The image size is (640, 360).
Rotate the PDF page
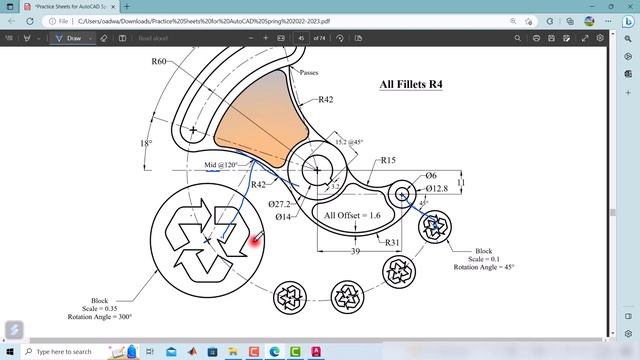(340, 38)
